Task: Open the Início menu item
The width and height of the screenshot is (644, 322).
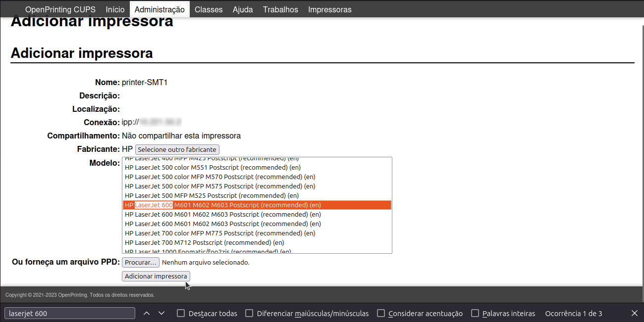Action: tap(115, 9)
